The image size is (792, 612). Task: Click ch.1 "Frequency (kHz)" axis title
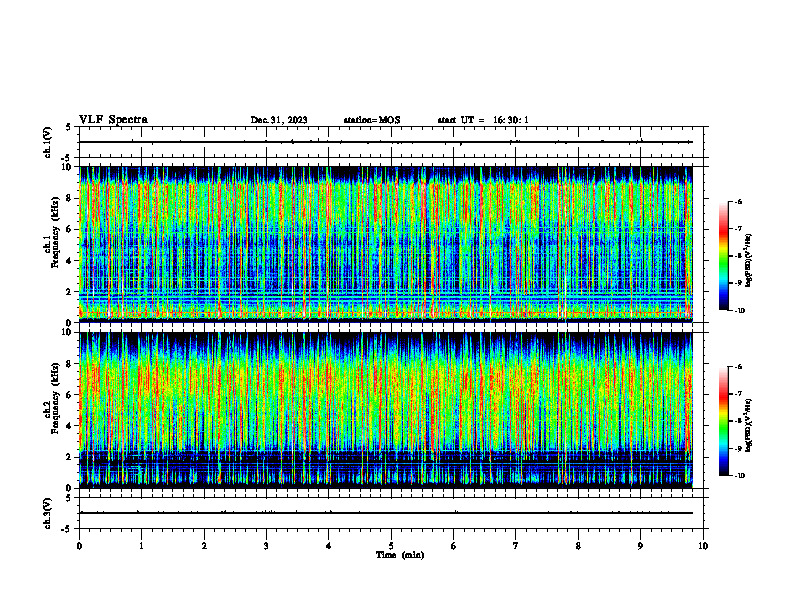point(55,232)
